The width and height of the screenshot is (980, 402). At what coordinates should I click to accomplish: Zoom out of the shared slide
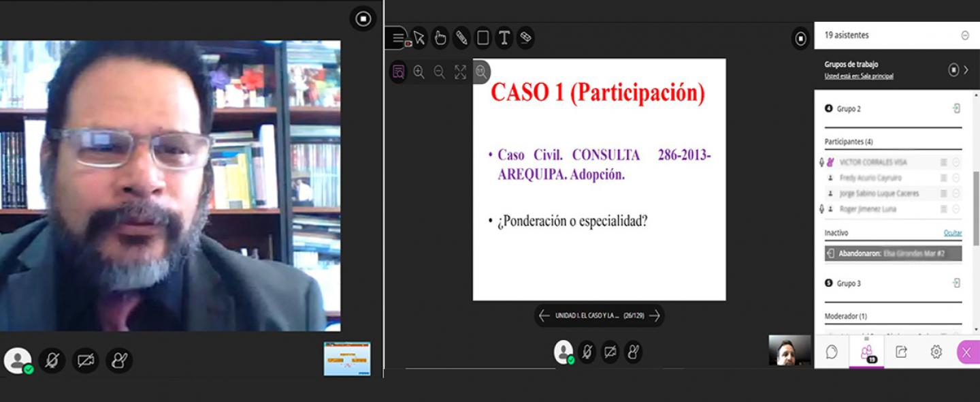click(x=440, y=72)
